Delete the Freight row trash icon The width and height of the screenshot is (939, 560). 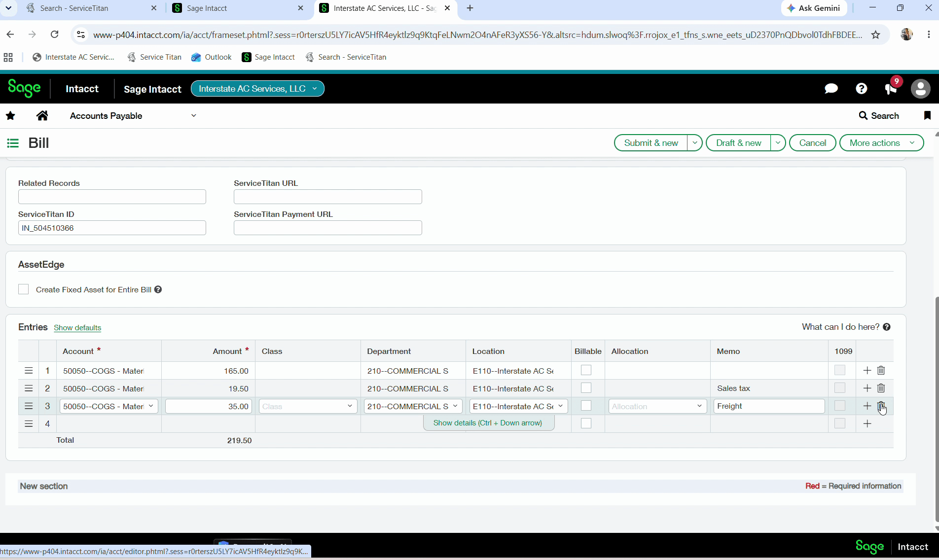point(881,406)
